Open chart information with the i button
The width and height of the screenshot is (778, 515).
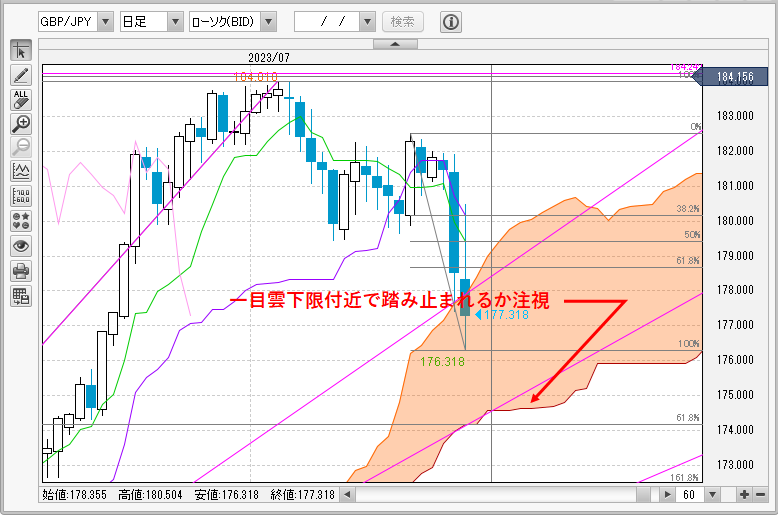tap(451, 22)
